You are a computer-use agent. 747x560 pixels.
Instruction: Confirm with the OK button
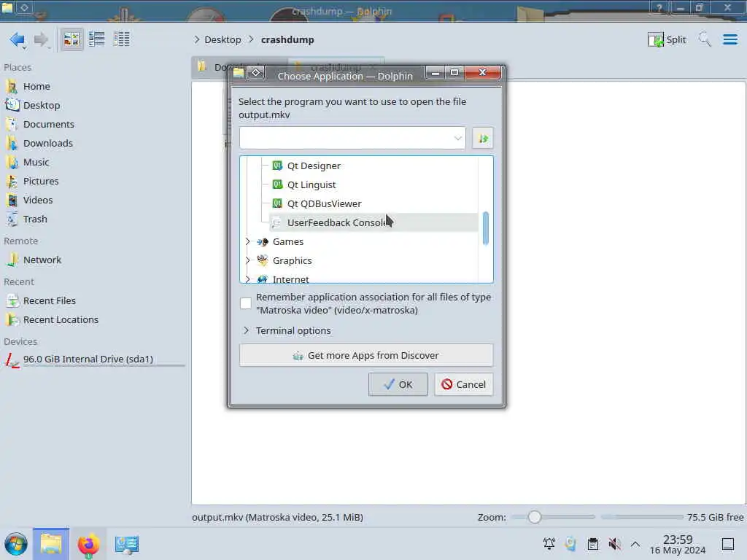click(x=398, y=384)
